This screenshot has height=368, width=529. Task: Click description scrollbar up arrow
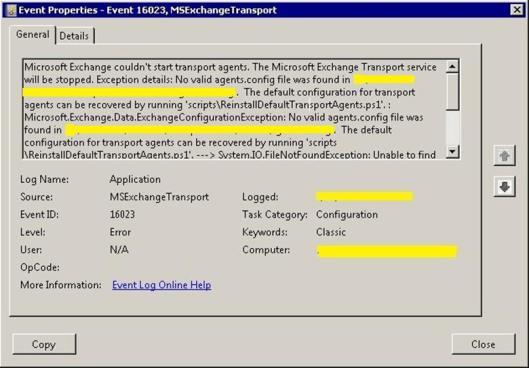tap(452, 66)
